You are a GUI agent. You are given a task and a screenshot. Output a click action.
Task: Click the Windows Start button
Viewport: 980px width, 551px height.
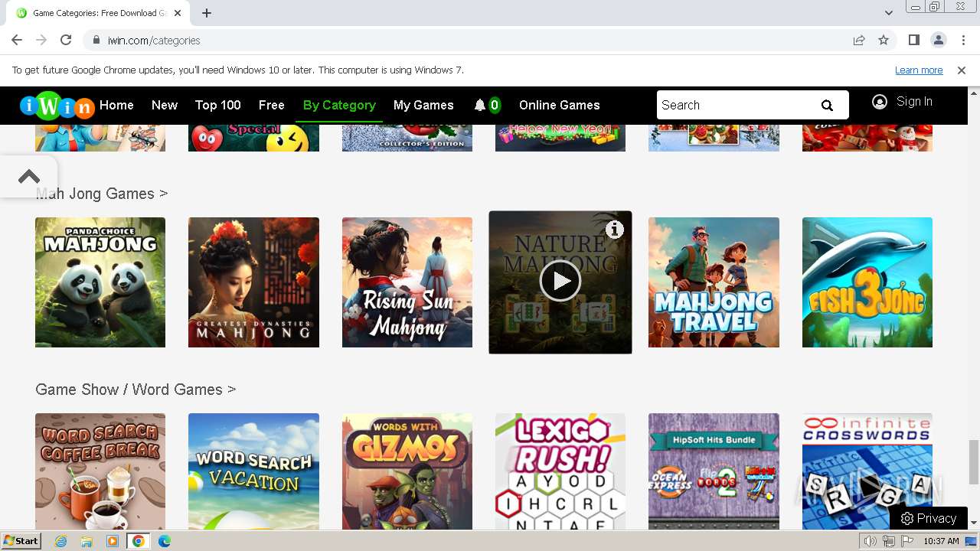click(21, 541)
